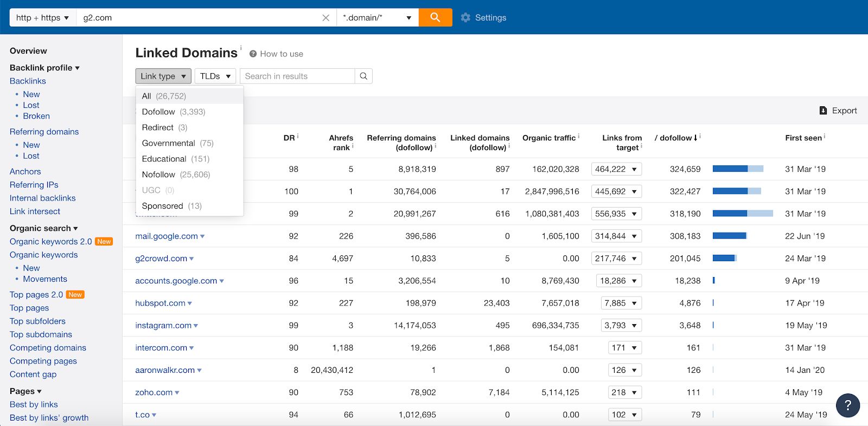
Task: Clear the g2.com URL with the X icon
Action: 325,18
